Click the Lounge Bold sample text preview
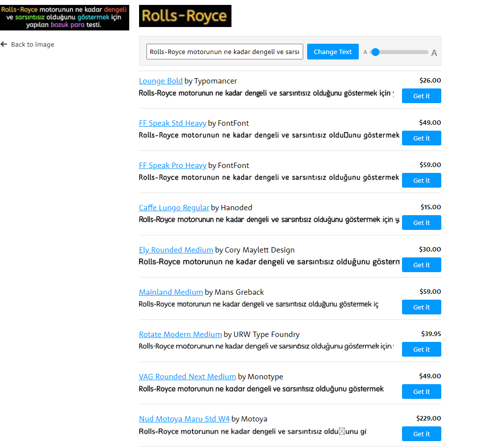Image resolution: width=488 pixels, height=448 pixels. pyautogui.click(x=266, y=93)
